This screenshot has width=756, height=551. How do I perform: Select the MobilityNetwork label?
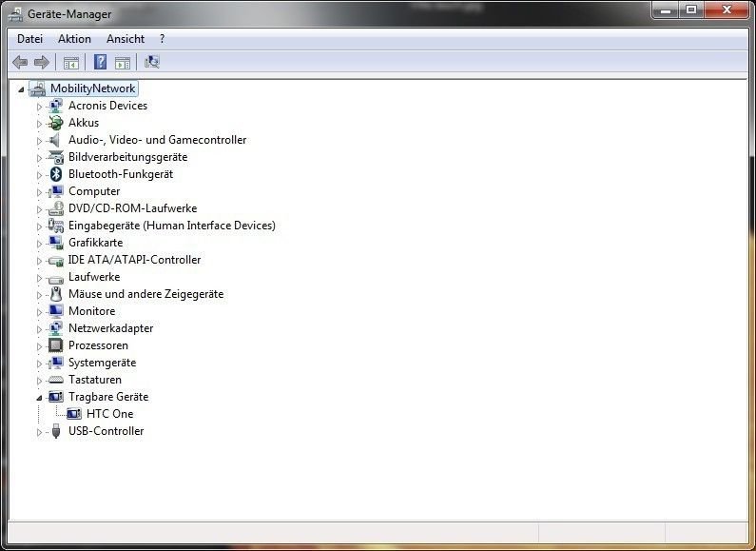coord(92,89)
